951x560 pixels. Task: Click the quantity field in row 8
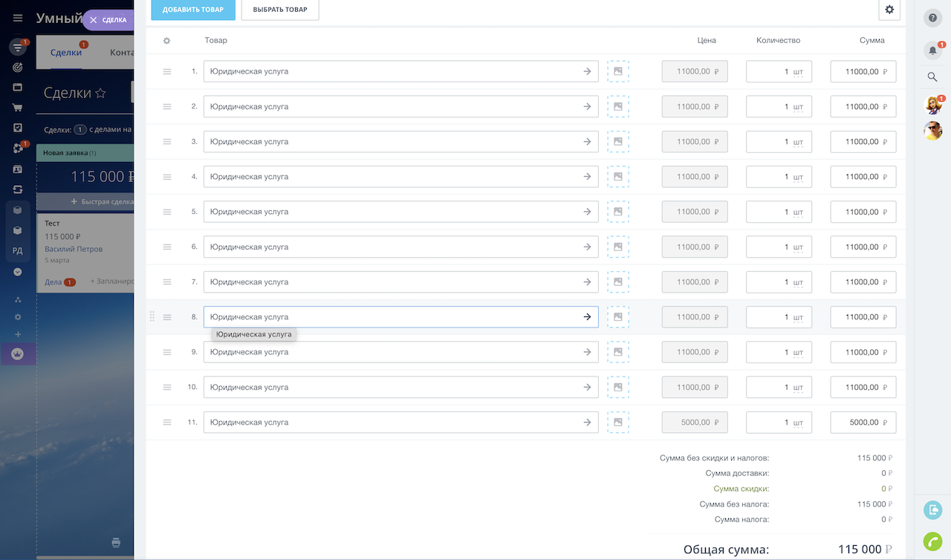(779, 317)
